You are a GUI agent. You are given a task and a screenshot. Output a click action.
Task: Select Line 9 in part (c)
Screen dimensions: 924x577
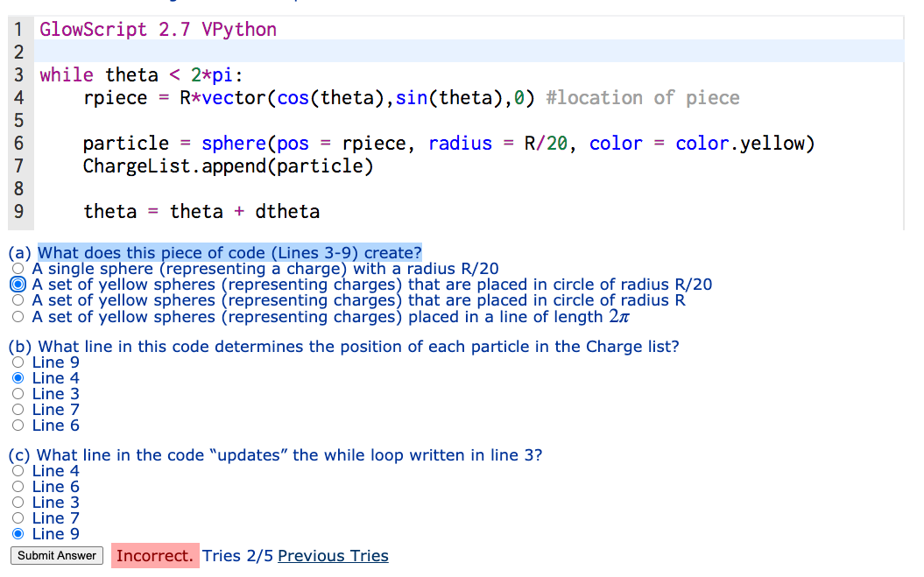click(18, 534)
